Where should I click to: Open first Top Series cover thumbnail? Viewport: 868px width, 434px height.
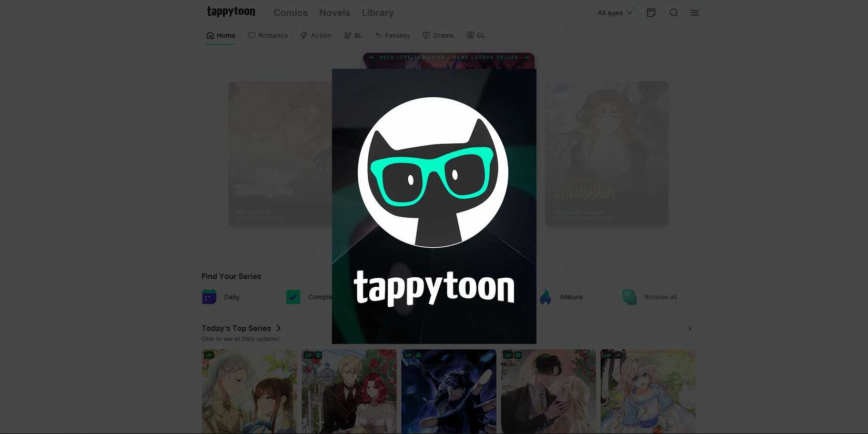[249, 392]
